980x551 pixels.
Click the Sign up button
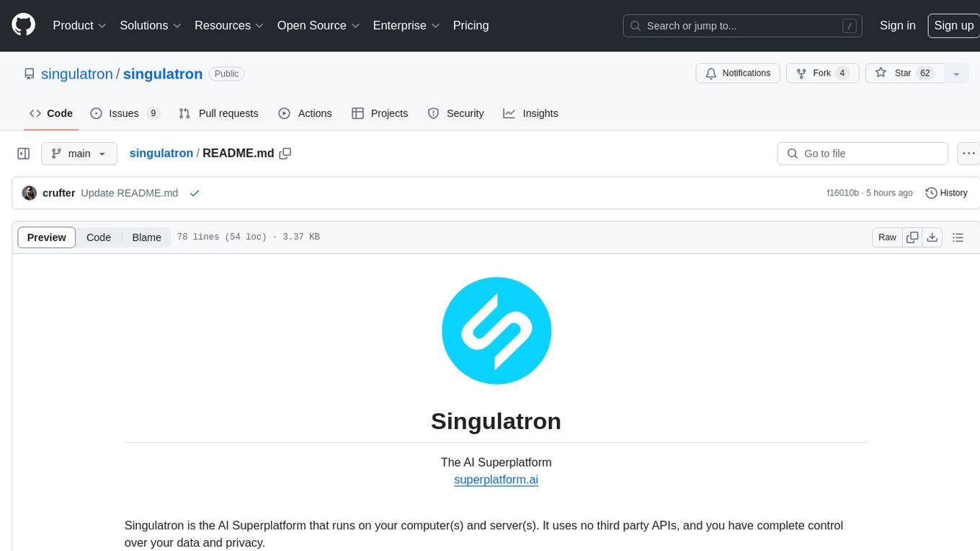pyautogui.click(x=953, y=25)
